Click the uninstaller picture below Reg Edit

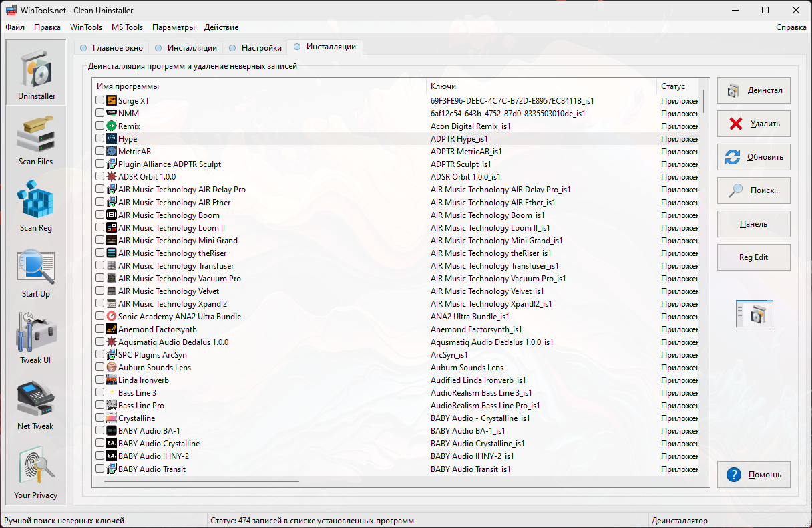(x=754, y=313)
